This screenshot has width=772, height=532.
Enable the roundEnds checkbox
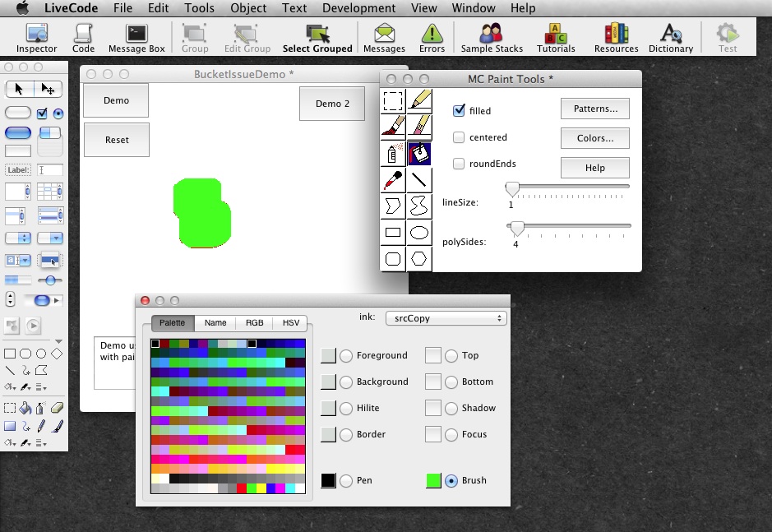(459, 164)
